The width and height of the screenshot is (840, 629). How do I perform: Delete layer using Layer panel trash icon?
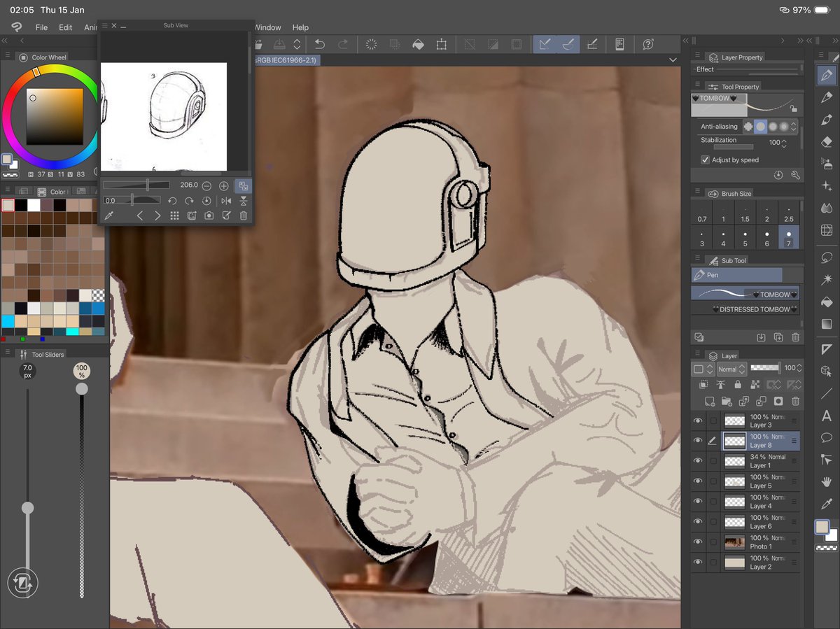click(795, 401)
